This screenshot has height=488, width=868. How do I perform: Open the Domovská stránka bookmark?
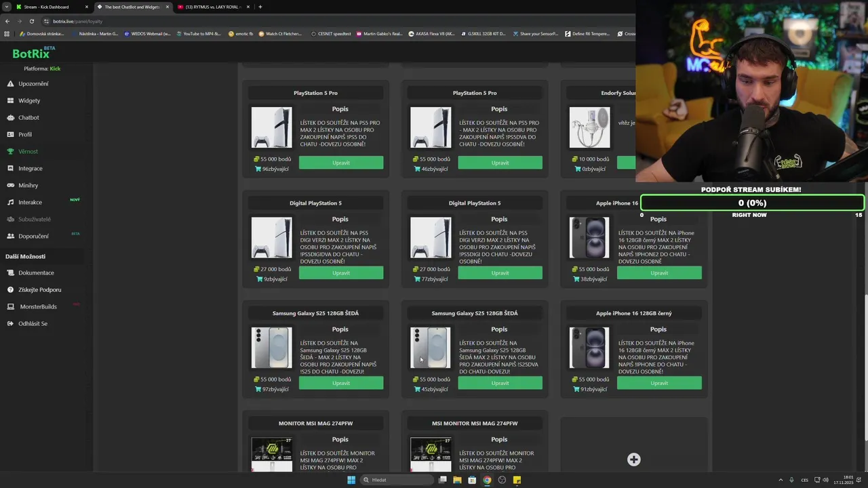pyautogui.click(x=41, y=33)
